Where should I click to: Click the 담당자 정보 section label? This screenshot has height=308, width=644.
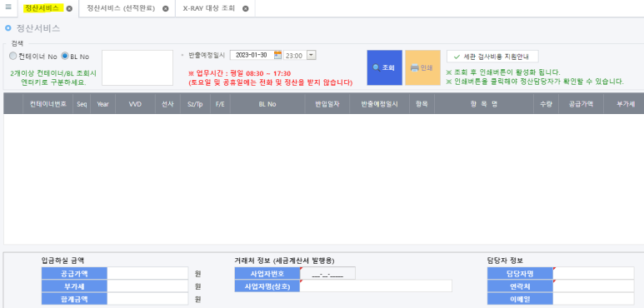[x=505, y=260]
